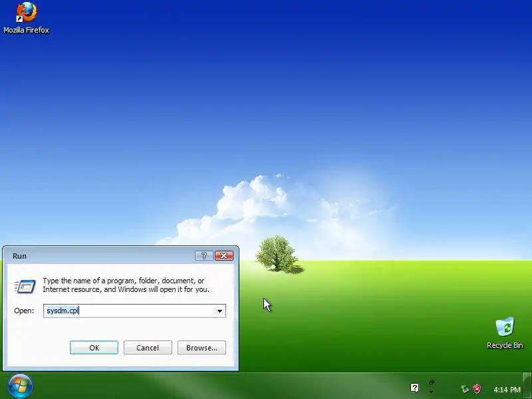532x399 pixels.
Task: Click the Show Desktop button at the taskbar end
Action: (x=527, y=386)
